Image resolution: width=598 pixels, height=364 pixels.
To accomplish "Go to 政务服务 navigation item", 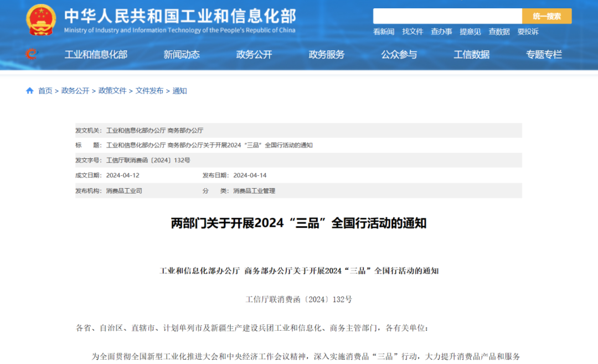I will pos(327,54).
